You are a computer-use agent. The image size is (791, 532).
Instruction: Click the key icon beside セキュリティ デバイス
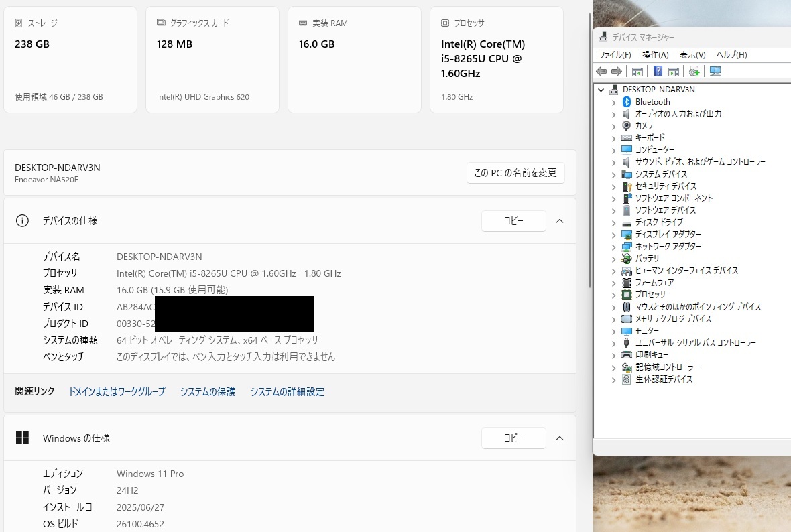[x=627, y=186]
